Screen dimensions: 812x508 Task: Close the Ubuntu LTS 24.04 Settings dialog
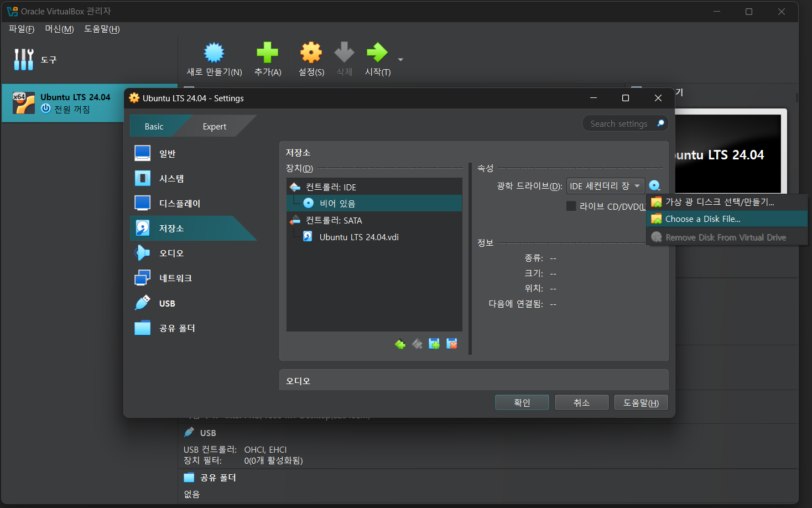(658, 98)
